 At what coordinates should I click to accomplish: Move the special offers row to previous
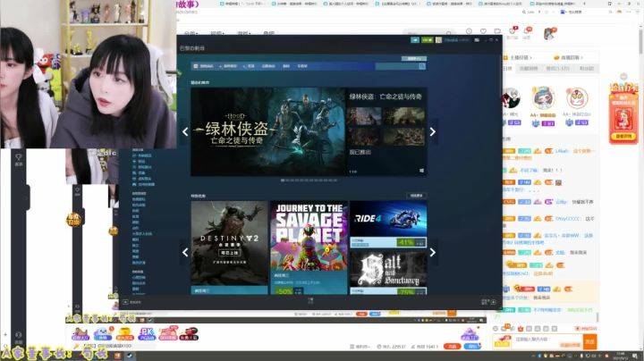pos(185,252)
